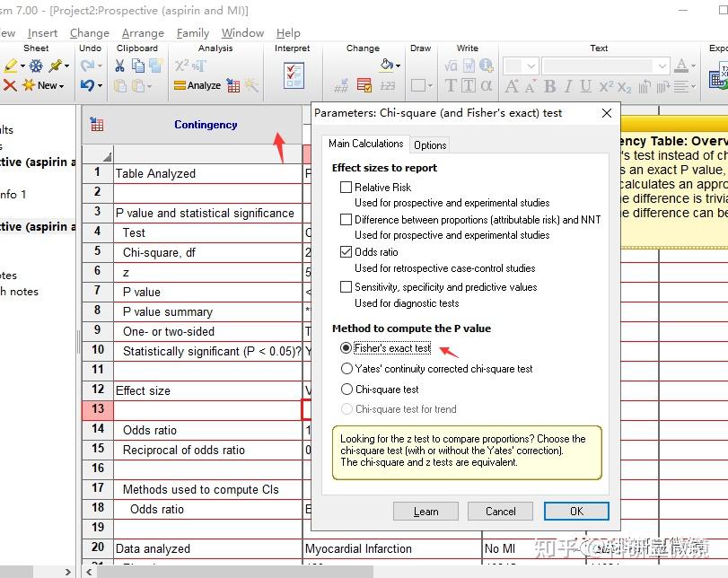Enable Sensitivity, specificity and predictive values

pyautogui.click(x=346, y=287)
